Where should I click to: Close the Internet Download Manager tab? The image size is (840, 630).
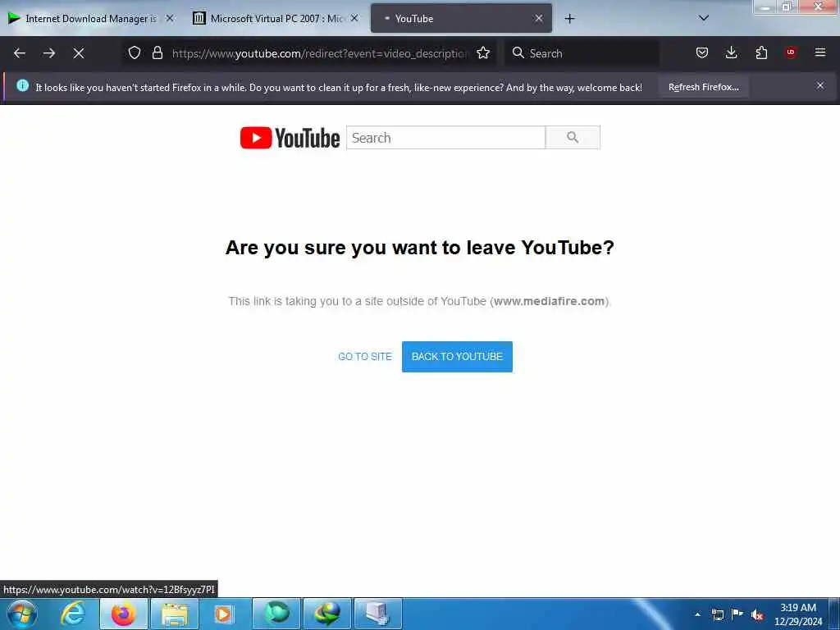(170, 18)
